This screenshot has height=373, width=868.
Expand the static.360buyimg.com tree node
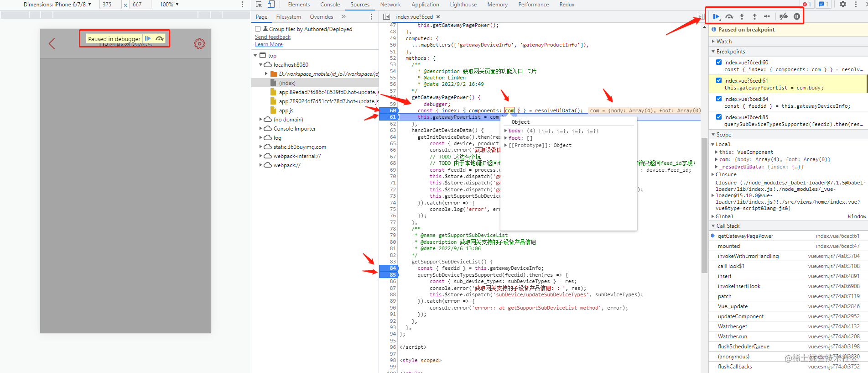(x=261, y=147)
